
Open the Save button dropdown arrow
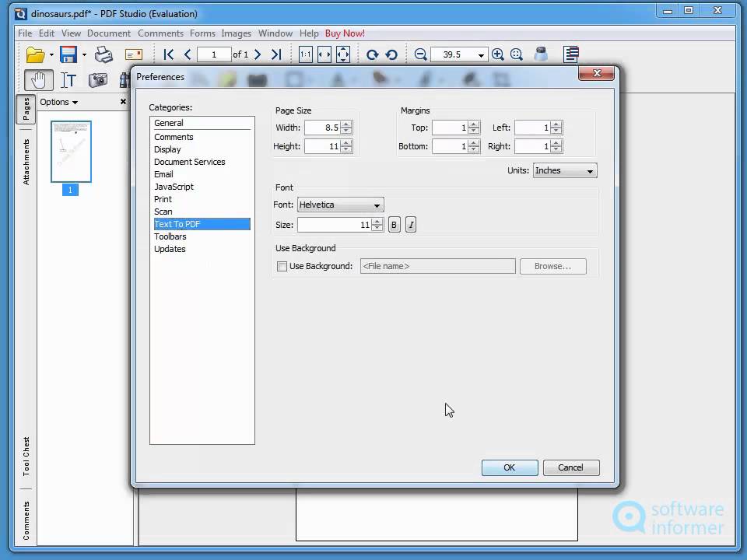click(x=84, y=54)
